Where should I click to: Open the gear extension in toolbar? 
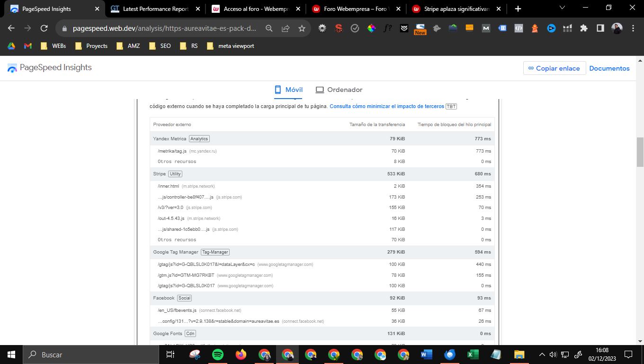click(322, 28)
